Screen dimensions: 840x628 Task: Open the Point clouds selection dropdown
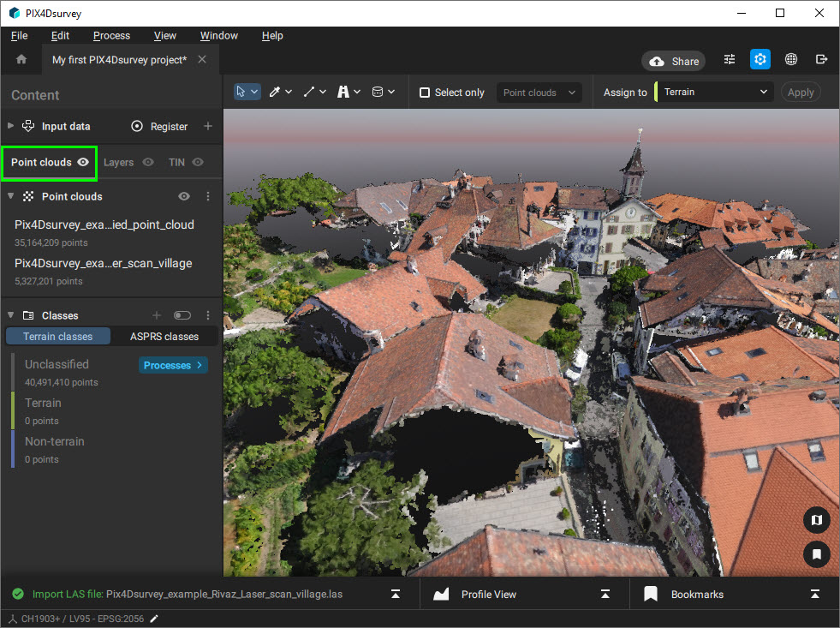[x=539, y=92]
